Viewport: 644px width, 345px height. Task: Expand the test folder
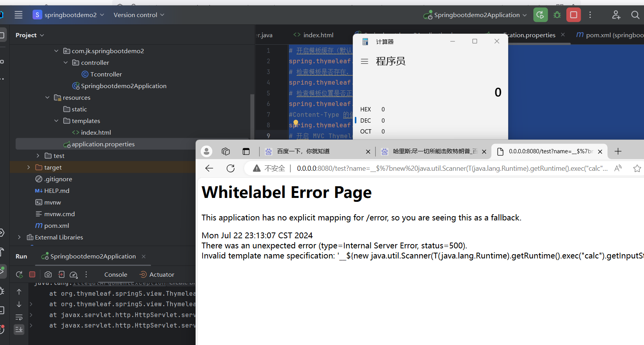coord(38,156)
